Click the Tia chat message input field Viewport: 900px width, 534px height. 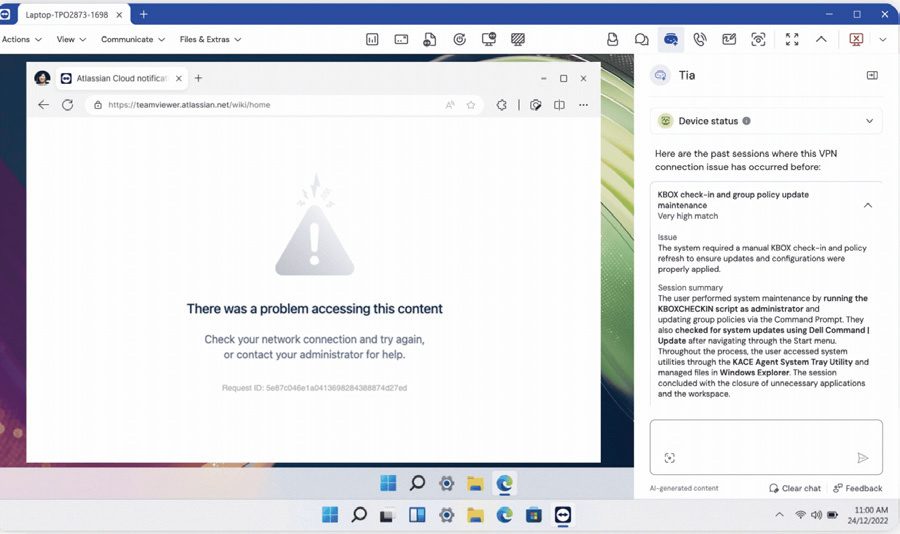point(766,447)
